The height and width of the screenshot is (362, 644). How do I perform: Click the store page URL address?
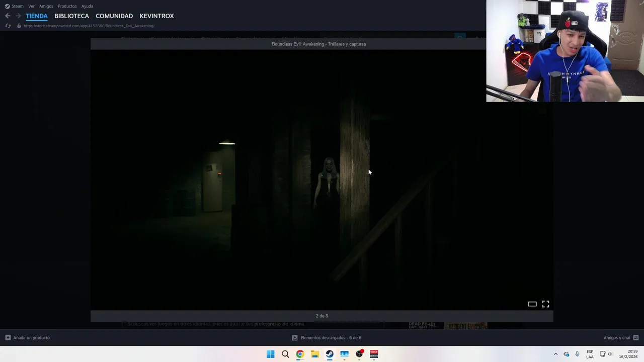[89, 26]
